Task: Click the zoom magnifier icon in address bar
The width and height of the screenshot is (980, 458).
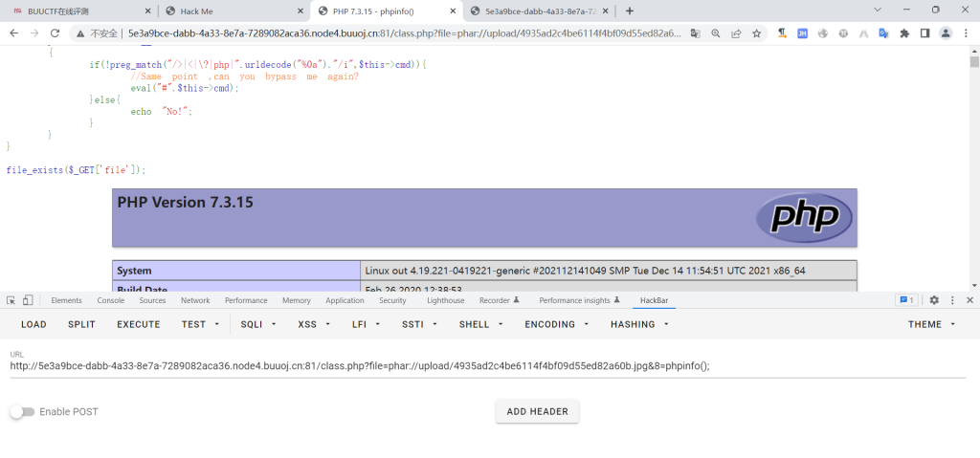Action: point(716,33)
